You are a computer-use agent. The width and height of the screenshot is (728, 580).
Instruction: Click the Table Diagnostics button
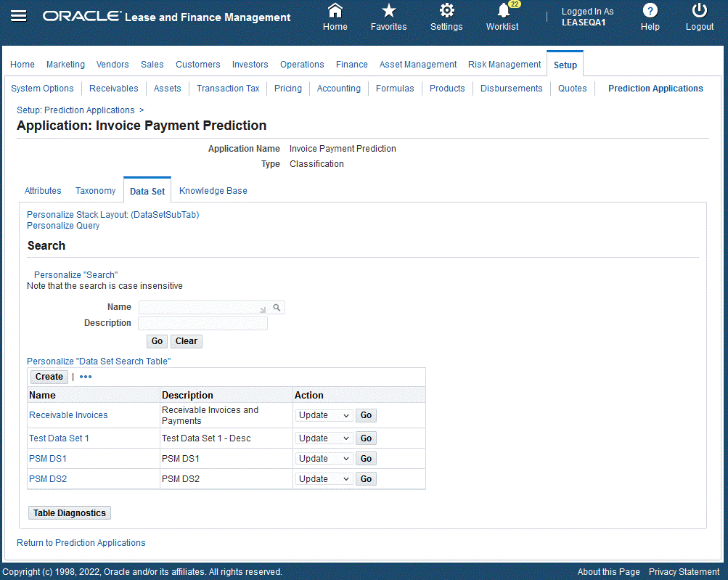point(70,513)
